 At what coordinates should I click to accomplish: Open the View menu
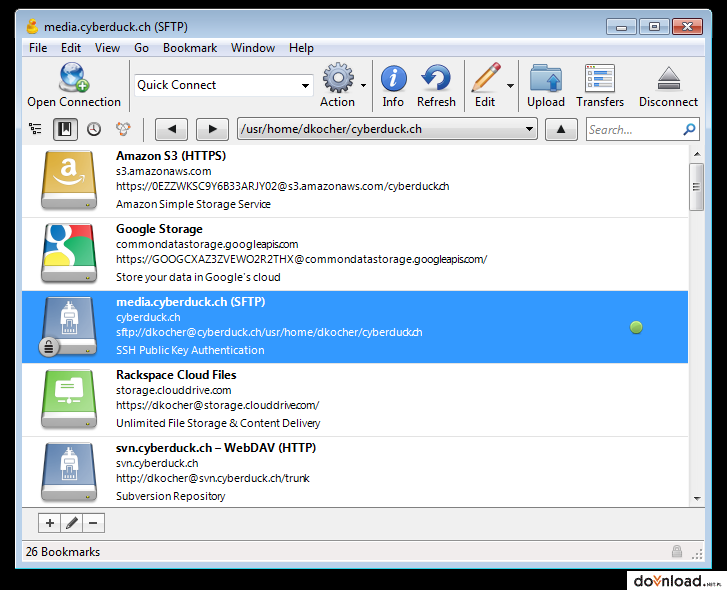[x=108, y=48]
